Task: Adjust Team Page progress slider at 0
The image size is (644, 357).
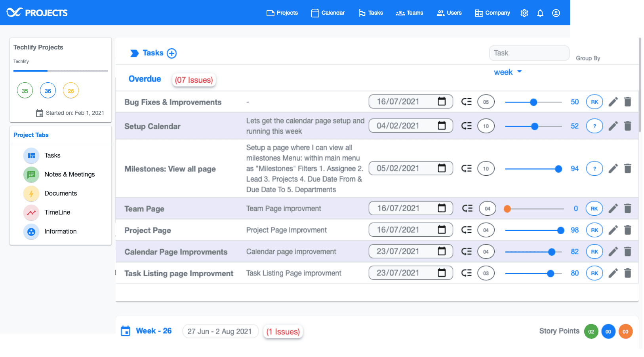Action: (x=507, y=209)
